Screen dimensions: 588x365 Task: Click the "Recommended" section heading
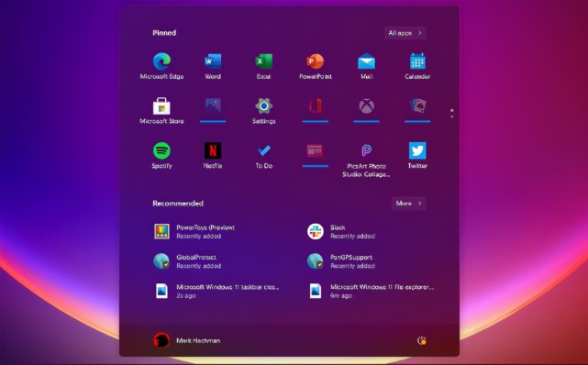point(178,204)
